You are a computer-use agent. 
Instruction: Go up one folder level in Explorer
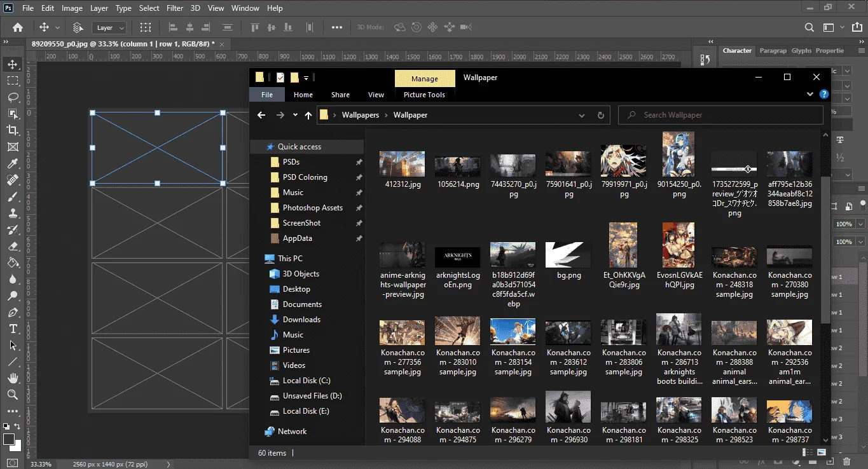click(308, 115)
